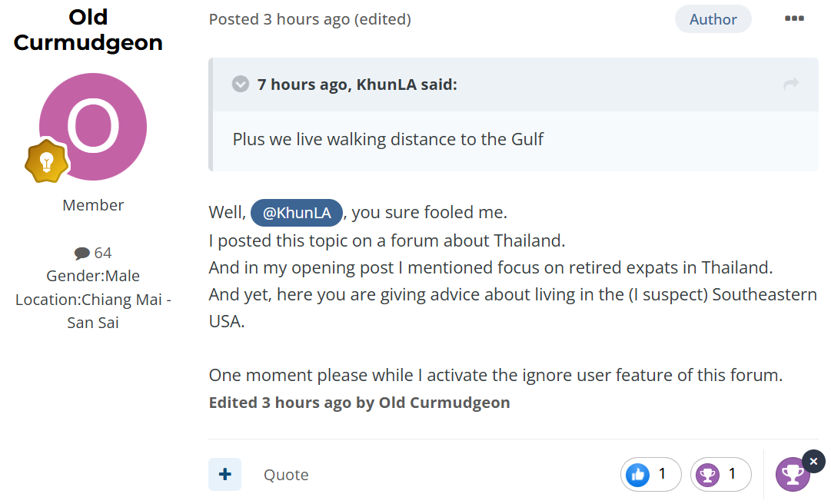
Task: Click the Edited 3 hours ago text
Action: (359, 403)
